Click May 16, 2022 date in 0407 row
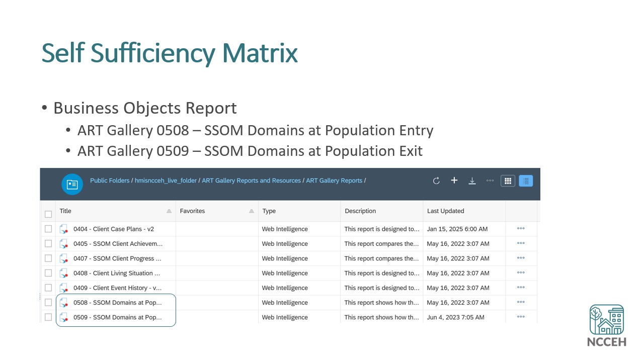This screenshot has width=644, height=362. click(x=458, y=258)
